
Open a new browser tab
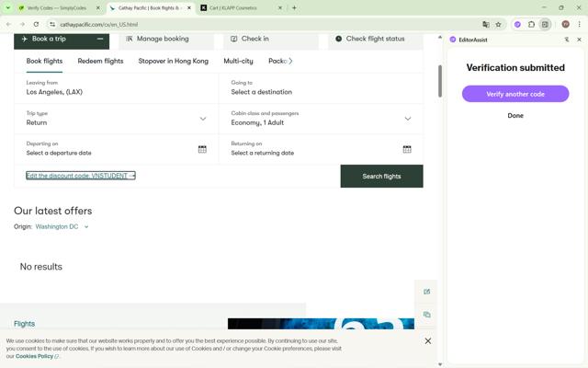point(294,7)
